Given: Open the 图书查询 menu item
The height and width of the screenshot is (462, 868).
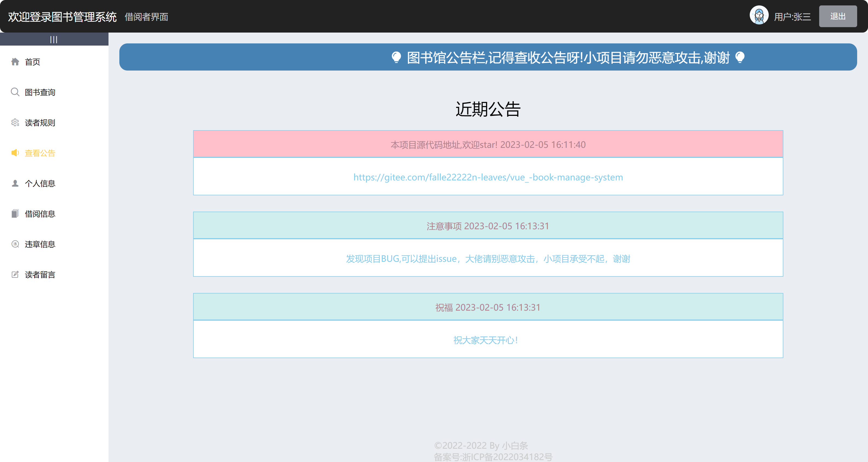Looking at the screenshot, I should [40, 92].
